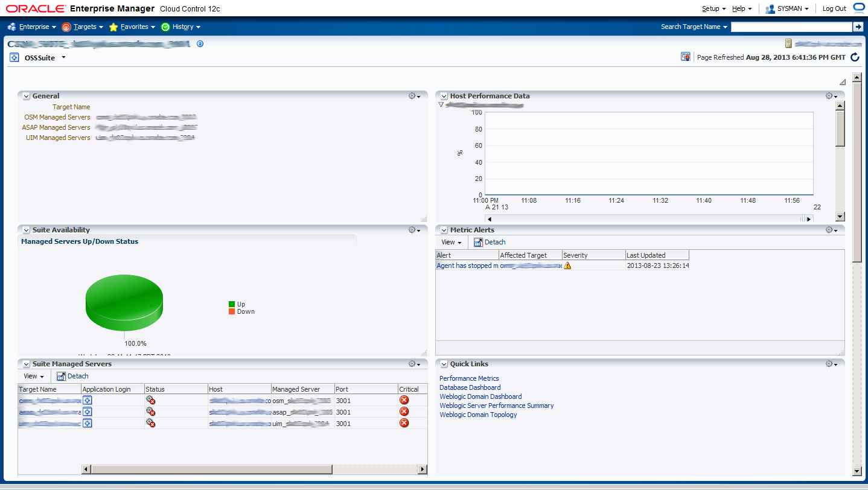The image size is (868, 490).
Task: Click the Status icon in the asap row
Action: 151,412
